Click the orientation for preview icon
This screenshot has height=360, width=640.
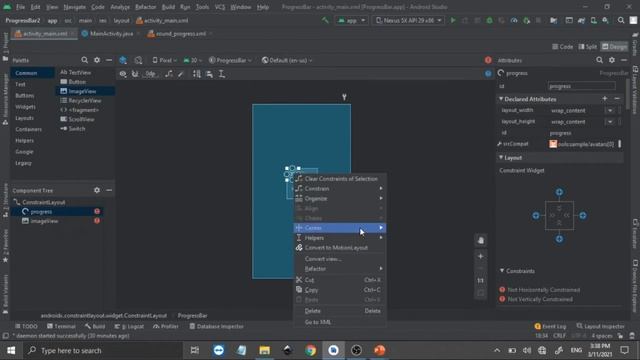[138, 60]
